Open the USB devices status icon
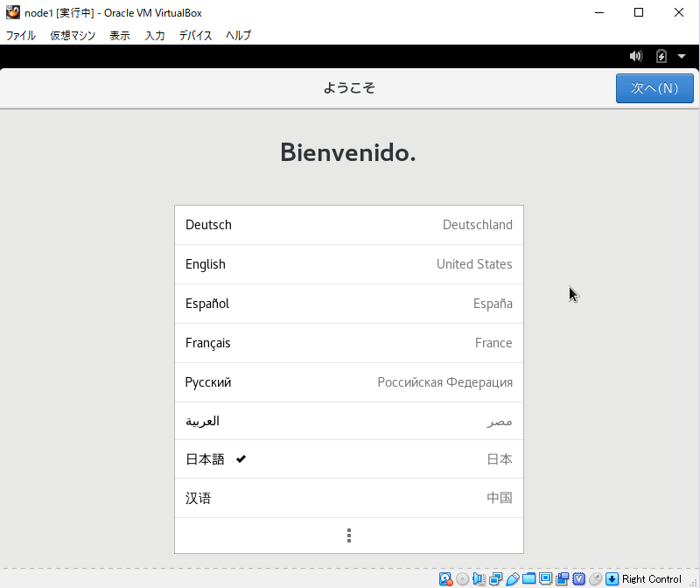Viewport: 700px width, 588px height. click(x=513, y=579)
